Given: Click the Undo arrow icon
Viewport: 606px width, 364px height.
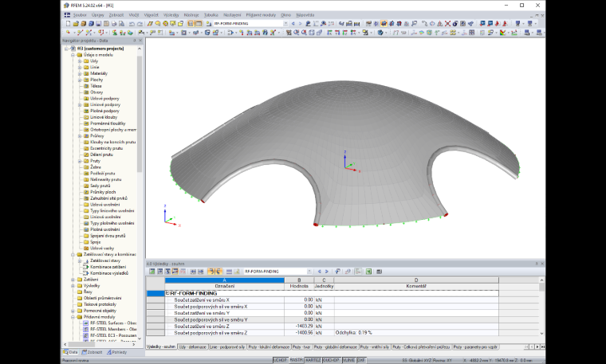Looking at the screenshot, I should (x=132, y=24).
